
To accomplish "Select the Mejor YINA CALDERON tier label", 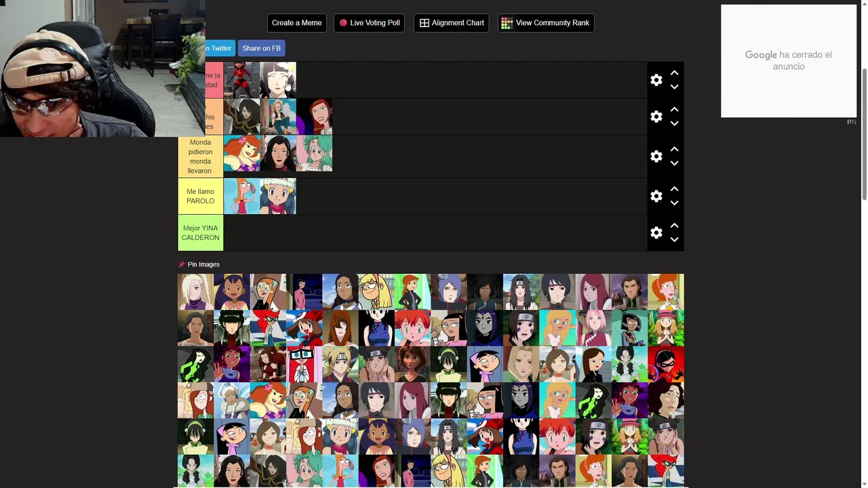I will click(200, 232).
